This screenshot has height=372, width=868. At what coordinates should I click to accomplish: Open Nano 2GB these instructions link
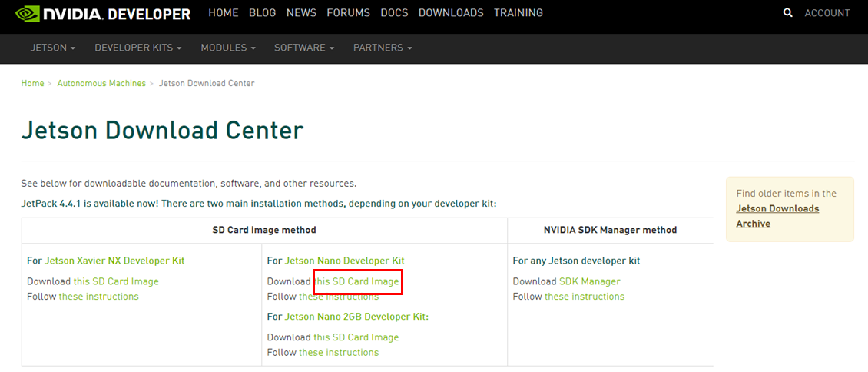click(x=339, y=352)
